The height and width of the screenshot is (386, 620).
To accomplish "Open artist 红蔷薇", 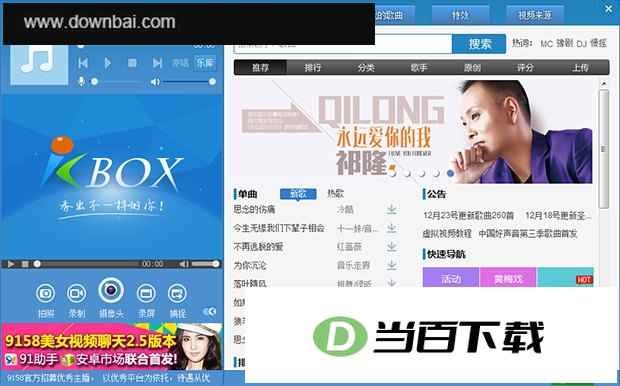I will (x=349, y=247).
